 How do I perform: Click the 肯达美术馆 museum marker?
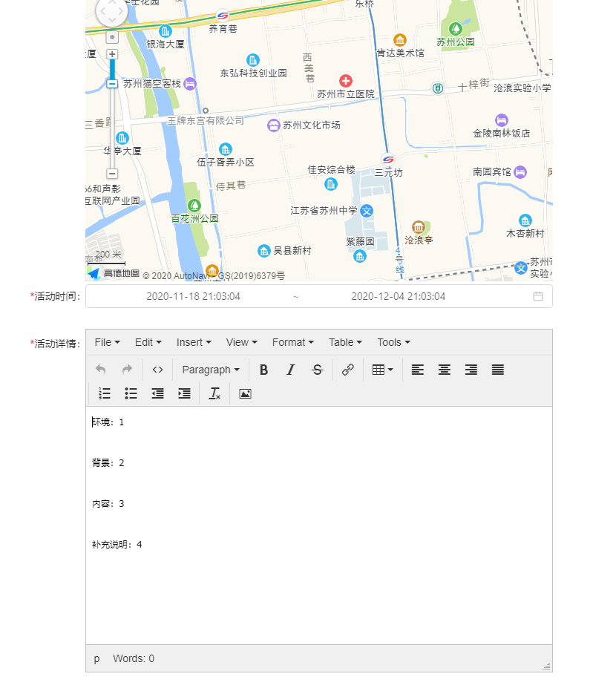tap(399, 40)
